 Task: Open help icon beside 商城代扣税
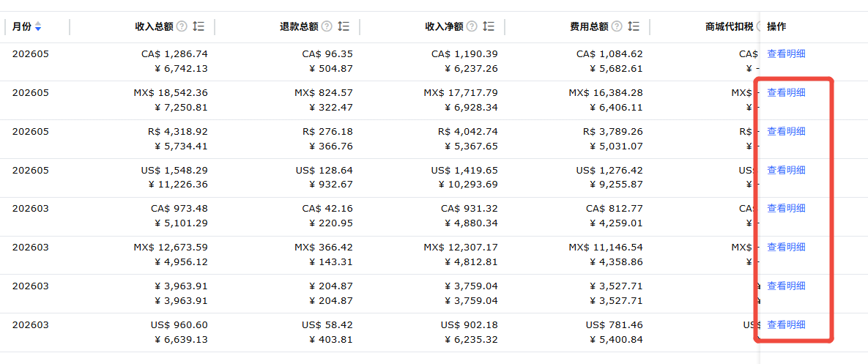[758, 26]
